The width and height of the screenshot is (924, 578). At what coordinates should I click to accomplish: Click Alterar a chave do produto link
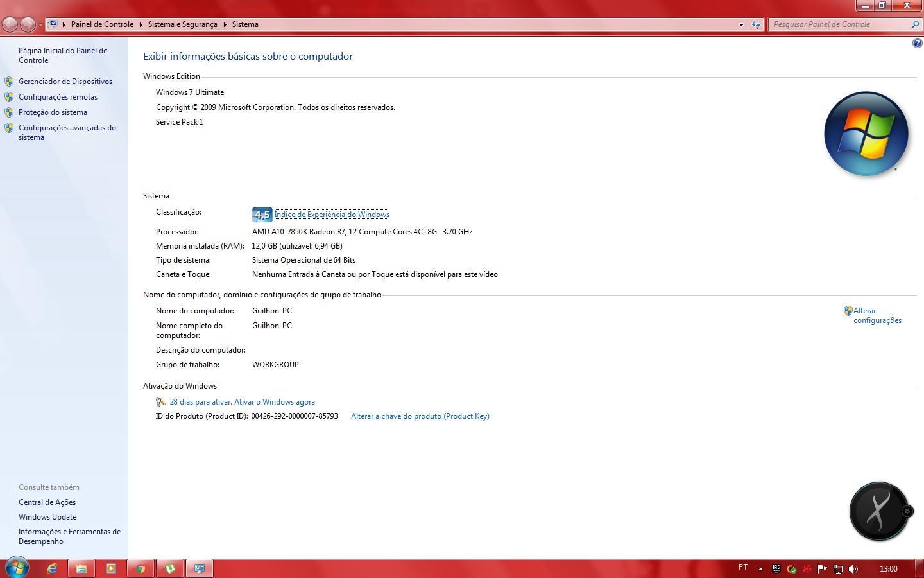(x=420, y=416)
